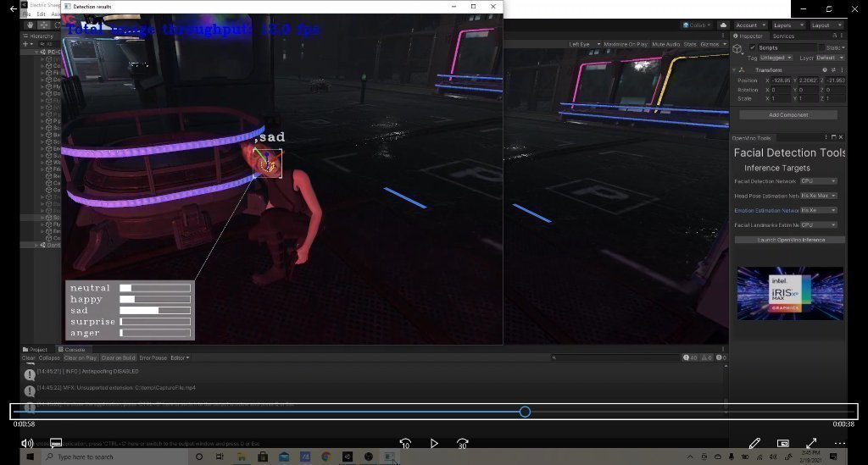Screen dimensions: 868x465
Task: Select the Hand tool in the Unity toolbar
Action: click(30, 25)
